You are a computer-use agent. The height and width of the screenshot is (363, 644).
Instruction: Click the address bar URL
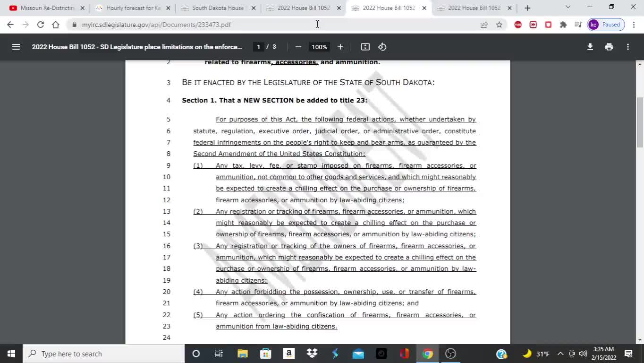(156, 25)
